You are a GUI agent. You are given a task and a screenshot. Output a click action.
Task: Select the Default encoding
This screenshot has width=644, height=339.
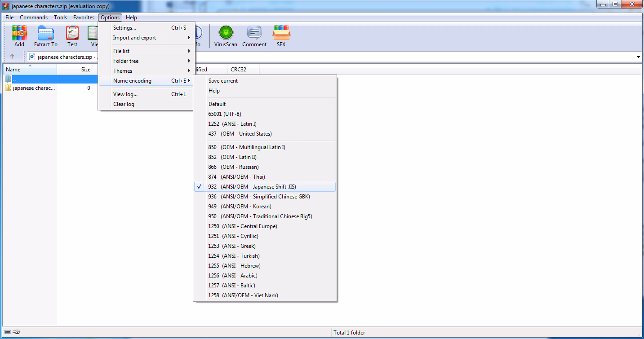point(265,104)
